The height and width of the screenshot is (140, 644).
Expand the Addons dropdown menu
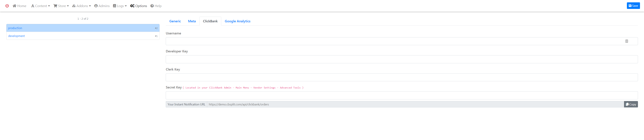(82, 6)
